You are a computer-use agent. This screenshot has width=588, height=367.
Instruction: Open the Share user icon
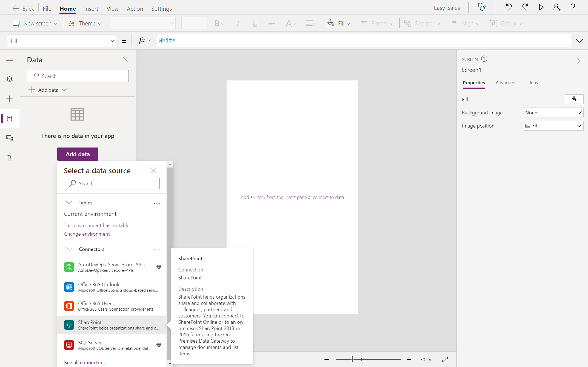[557, 7]
